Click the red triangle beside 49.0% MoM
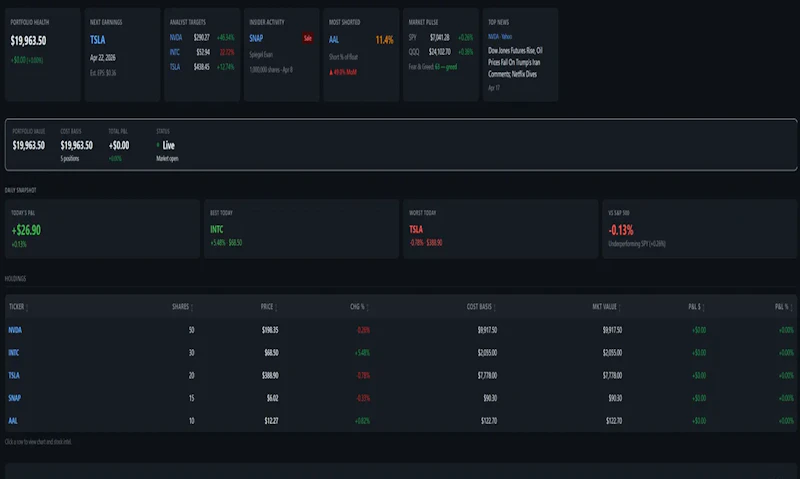 pyautogui.click(x=331, y=72)
